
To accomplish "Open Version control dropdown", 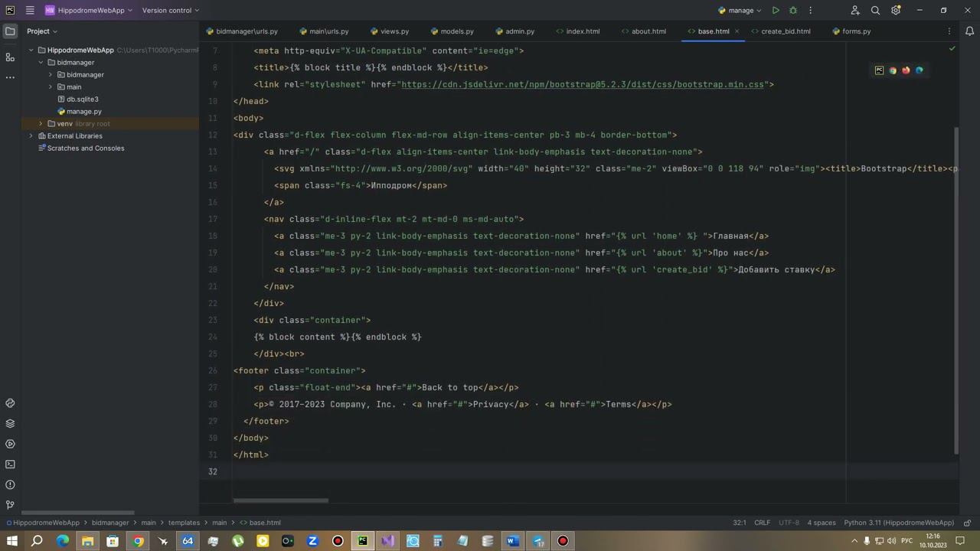I will 170,11.
